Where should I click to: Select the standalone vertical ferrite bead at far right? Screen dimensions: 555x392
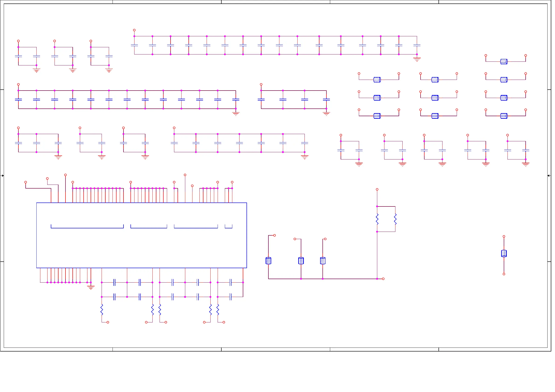click(504, 253)
